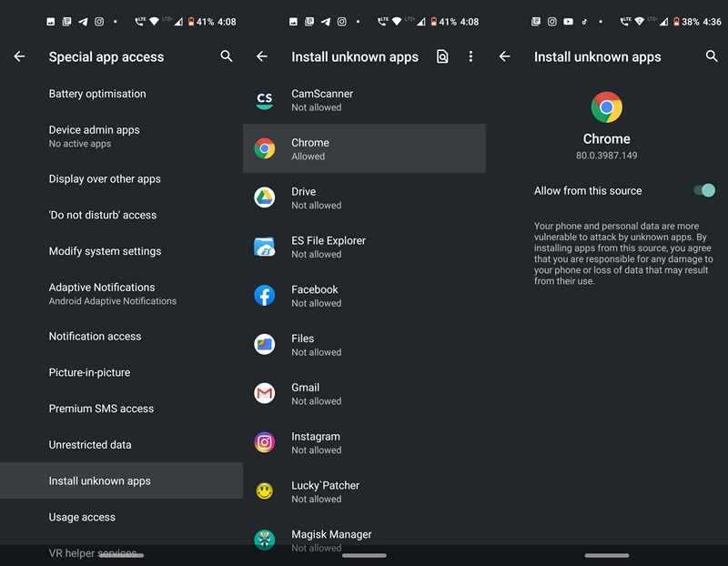Select the Lucky Patcher row label

coord(326,485)
